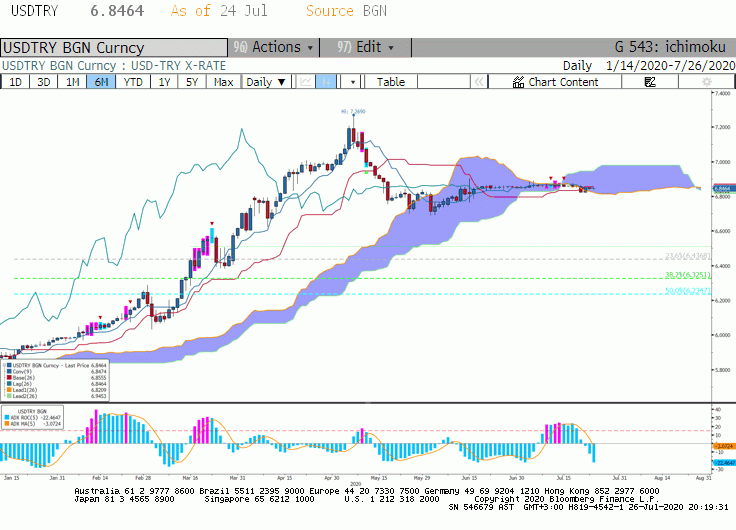736x530 pixels.
Task: Click the Lead1(26) orange legend marker
Action: click(x=9, y=390)
